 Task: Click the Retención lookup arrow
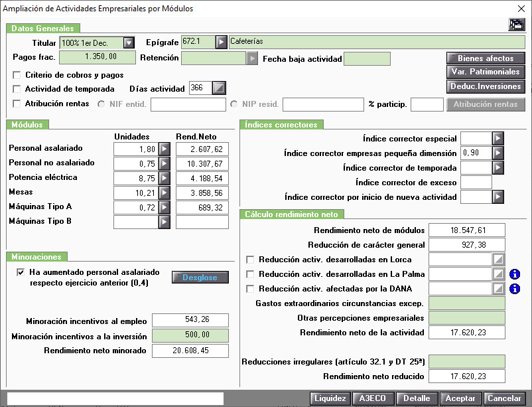click(252, 58)
